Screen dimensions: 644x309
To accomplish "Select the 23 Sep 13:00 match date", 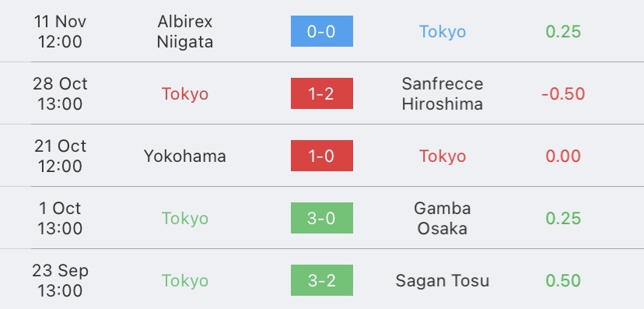I will 60,281.
